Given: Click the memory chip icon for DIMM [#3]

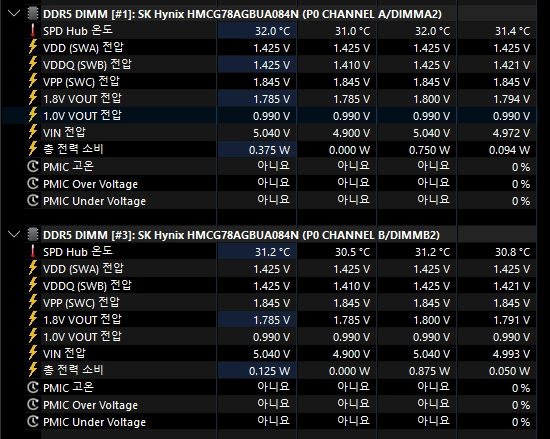Looking at the screenshot, I should coord(33,235).
